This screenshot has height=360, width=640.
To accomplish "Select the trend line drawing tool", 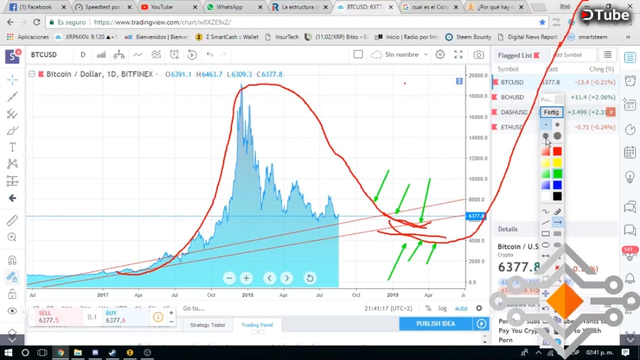I will (x=12, y=97).
